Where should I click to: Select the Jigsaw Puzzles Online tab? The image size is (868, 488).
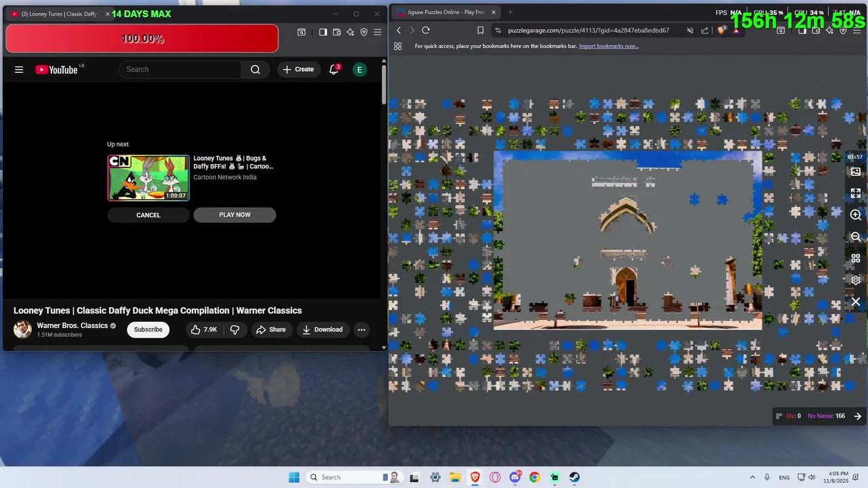point(446,12)
